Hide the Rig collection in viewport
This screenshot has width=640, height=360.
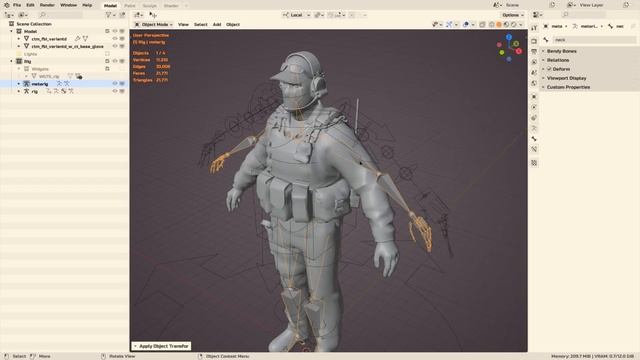pos(115,61)
